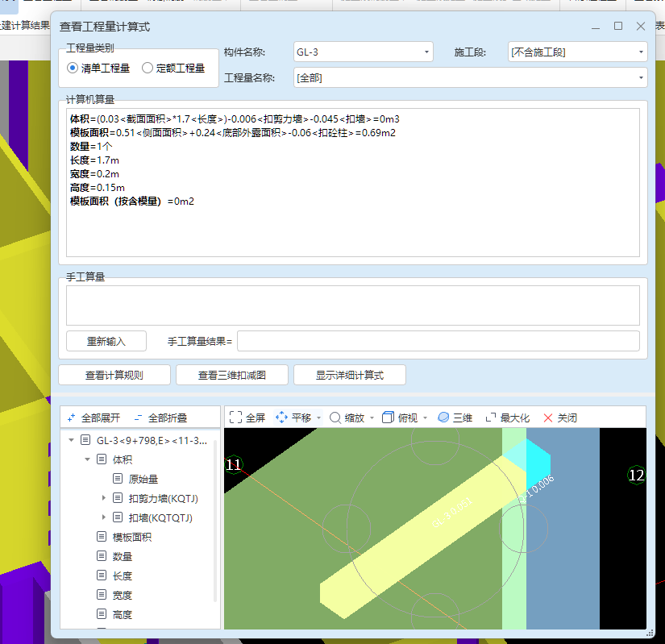Select 原始量 tree item
This screenshot has width=665, height=644.
tap(143, 479)
